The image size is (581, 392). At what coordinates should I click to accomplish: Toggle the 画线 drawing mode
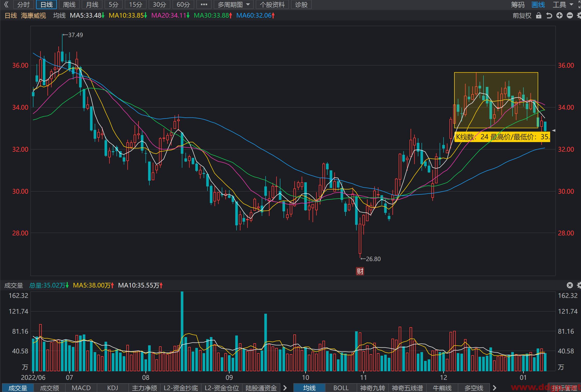[x=538, y=5]
